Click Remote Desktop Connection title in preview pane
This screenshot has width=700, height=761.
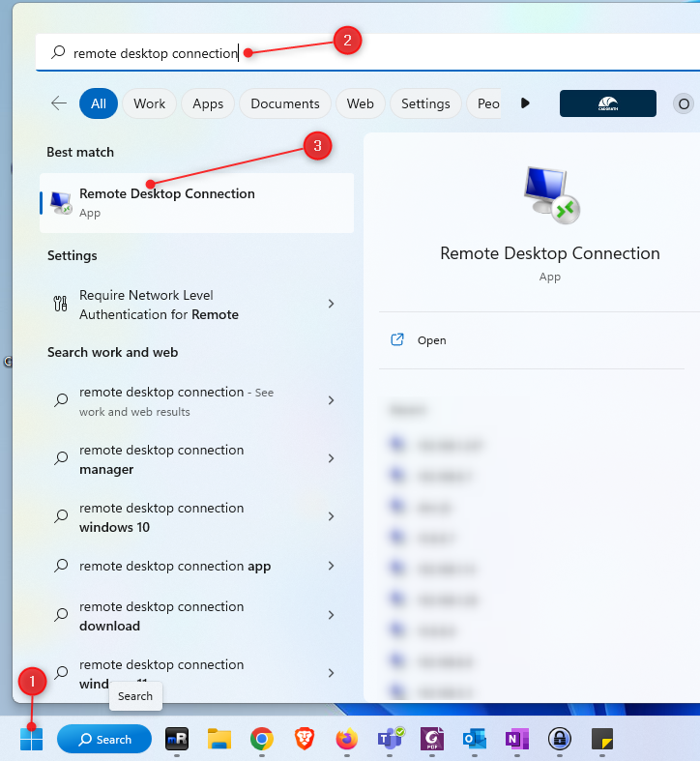point(549,253)
